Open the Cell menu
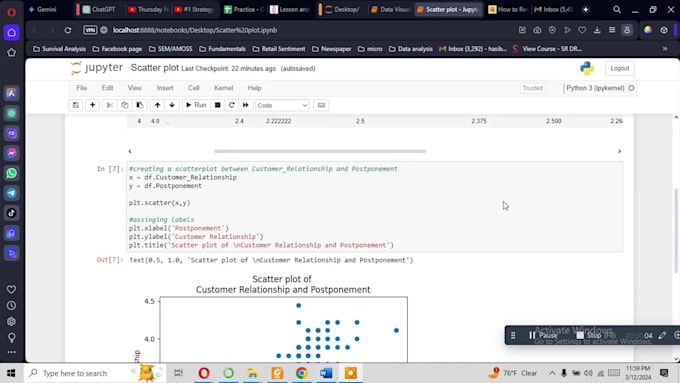Viewport: 680px width, 383px height. click(x=193, y=88)
